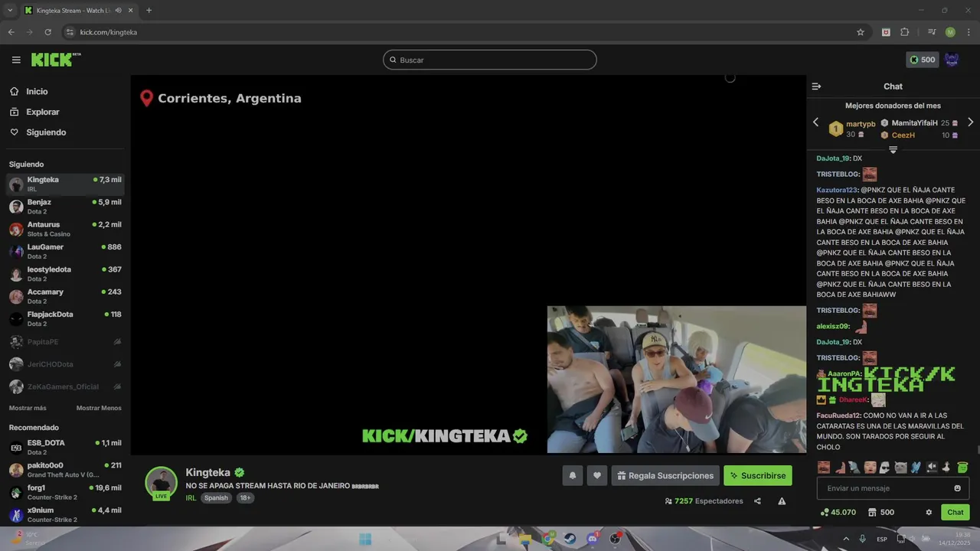Bookmark this page with the star icon

pos(861,32)
